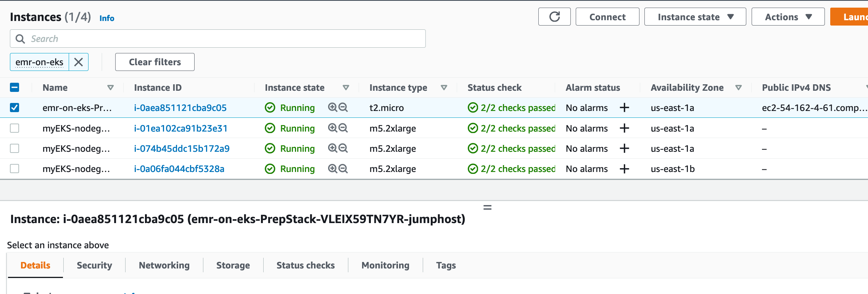
Task: Open the Actions dropdown menu
Action: 788,17
